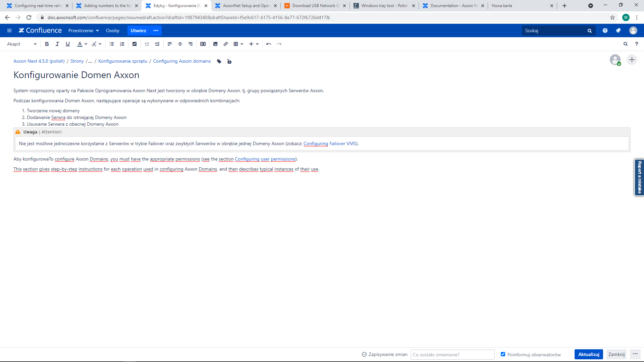Open page labels via tag icon
Viewport: 644px width, 362px height.
tap(219, 61)
